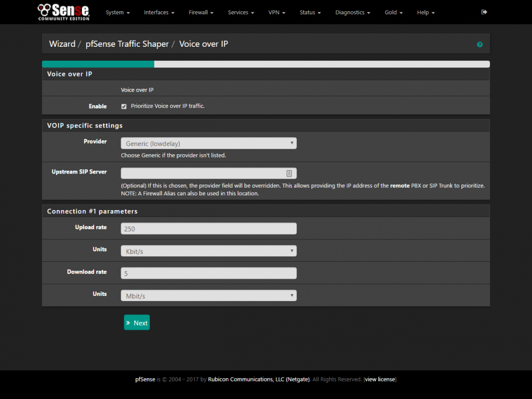The width and height of the screenshot is (532, 399).
Task: Click the logout icon in the navbar
Action: pos(484,12)
